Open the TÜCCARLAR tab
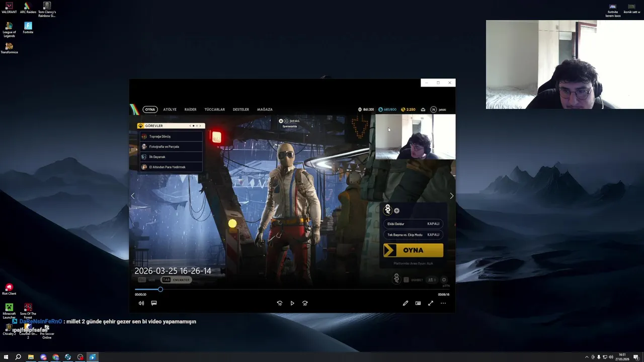Viewport: 644px width, 362px height. (214, 110)
